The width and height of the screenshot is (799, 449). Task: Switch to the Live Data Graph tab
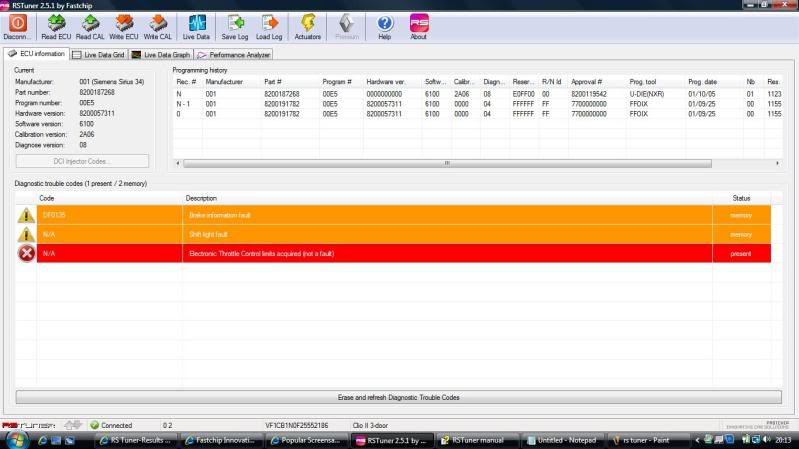pyautogui.click(x=161, y=54)
